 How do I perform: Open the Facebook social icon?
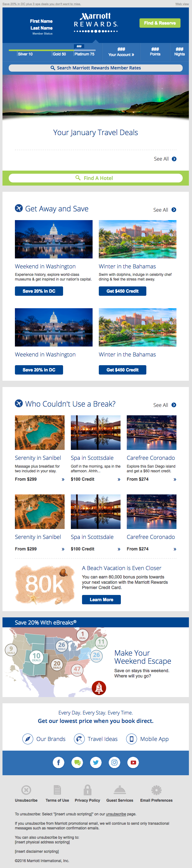pos(58,762)
